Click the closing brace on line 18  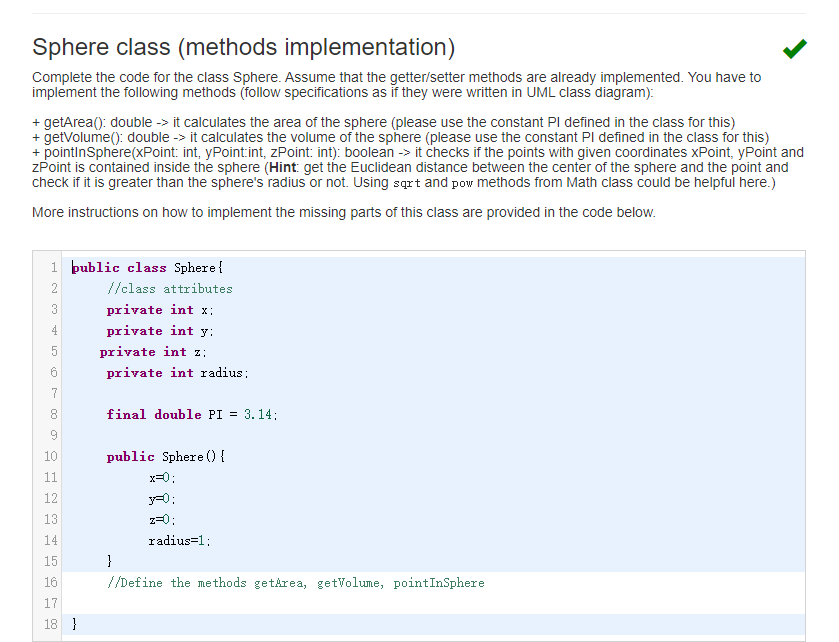point(73,623)
